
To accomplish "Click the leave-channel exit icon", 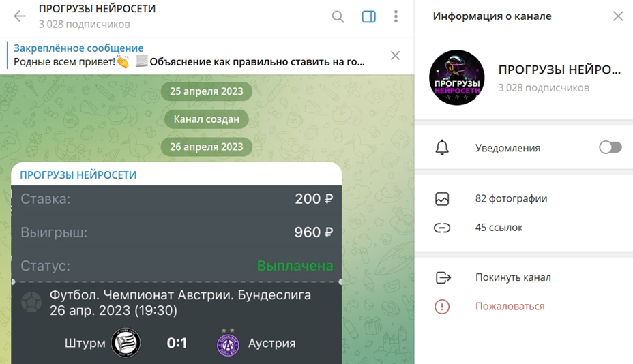I will point(443,277).
